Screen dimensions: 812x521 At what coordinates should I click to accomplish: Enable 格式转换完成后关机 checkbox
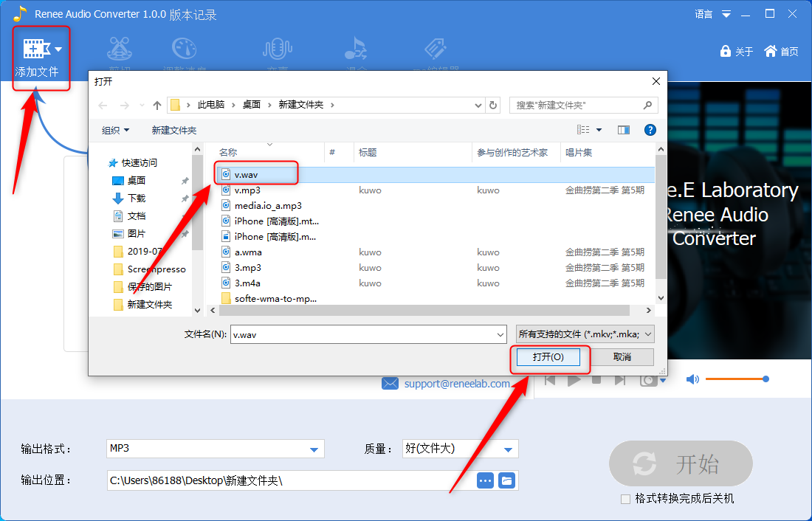625,499
